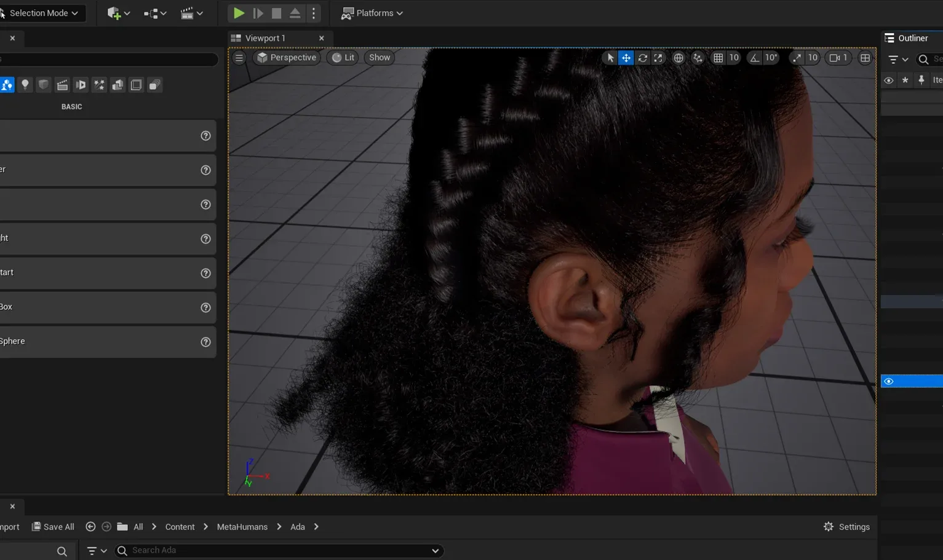Viewport: 943px width, 560px height.
Task: Switch between world and local transform space
Action: (678, 57)
